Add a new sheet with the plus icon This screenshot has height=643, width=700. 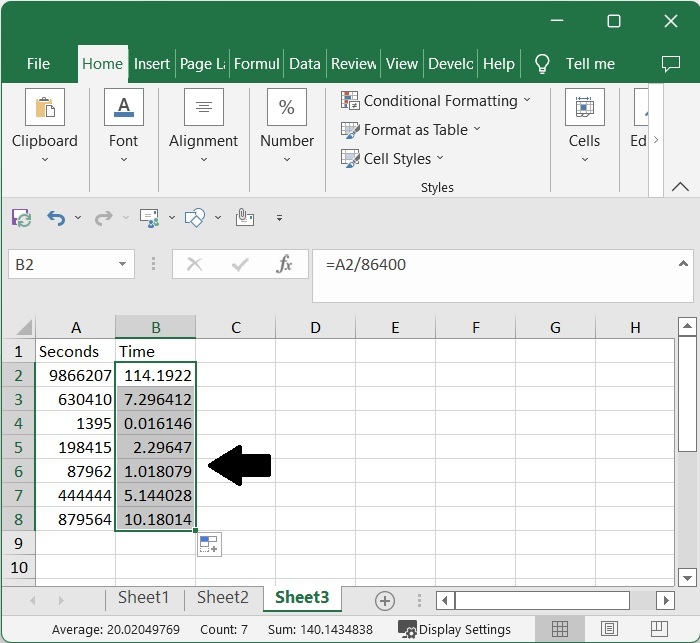point(384,600)
